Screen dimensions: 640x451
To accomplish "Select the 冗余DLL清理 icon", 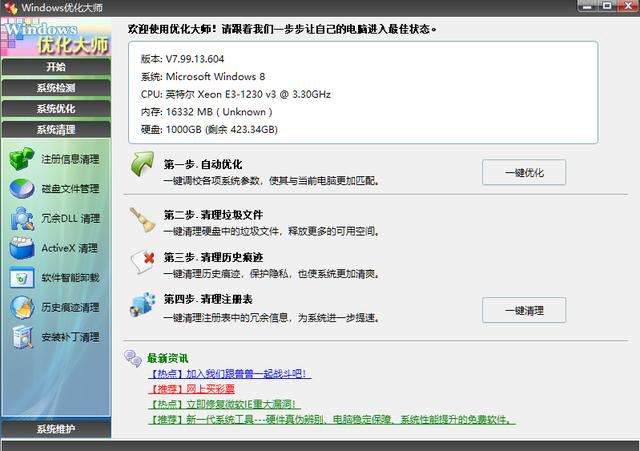I will [x=22, y=218].
